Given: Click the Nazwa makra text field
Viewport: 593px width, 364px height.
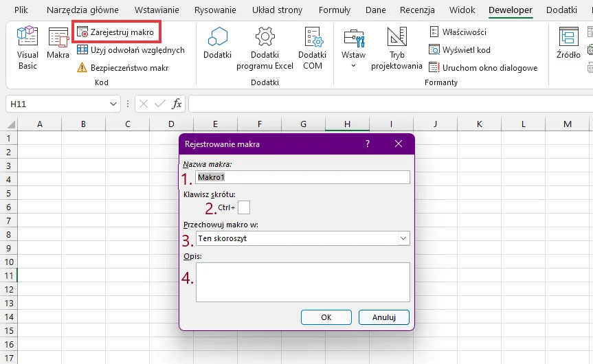Looking at the screenshot, I should click(302, 177).
